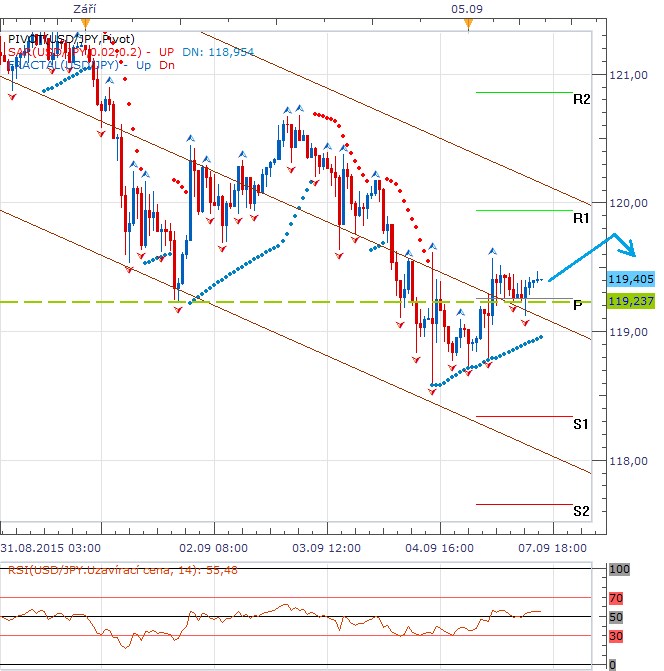Click the R1 resistance level label
The image size is (664, 671).
(581, 217)
